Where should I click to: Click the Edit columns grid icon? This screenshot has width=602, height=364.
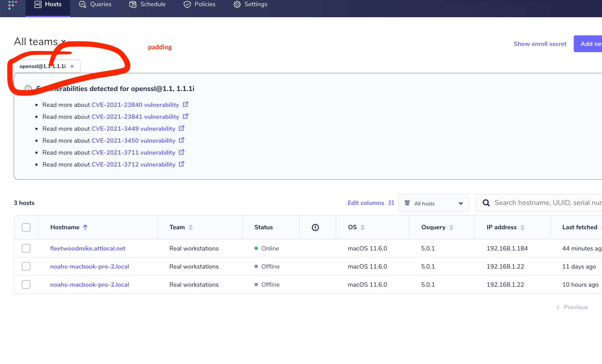(391, 203)
